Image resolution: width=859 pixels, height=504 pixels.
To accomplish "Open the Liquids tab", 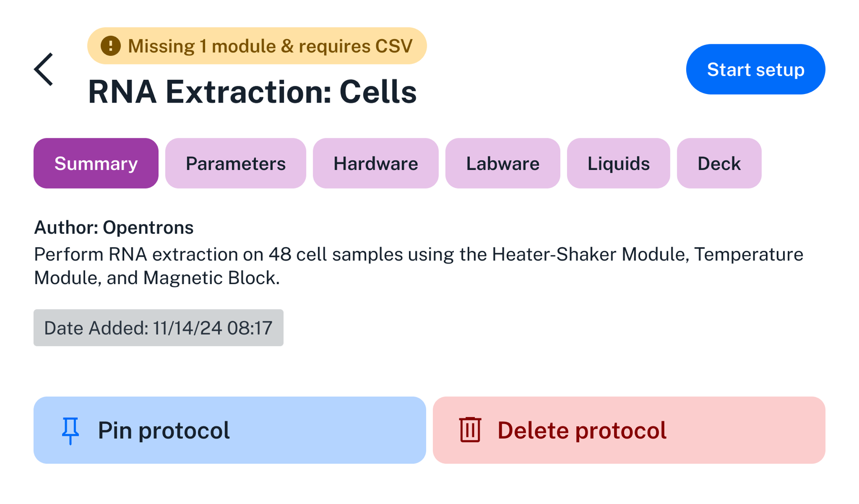I will [618, 163].
